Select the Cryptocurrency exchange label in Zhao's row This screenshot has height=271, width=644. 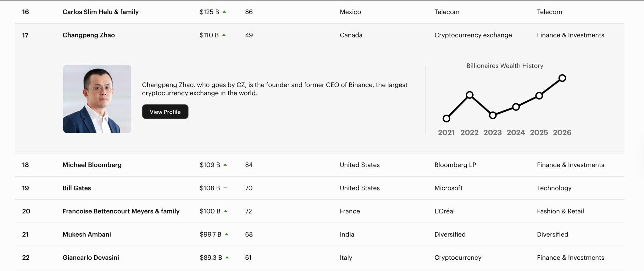(473, 35)
